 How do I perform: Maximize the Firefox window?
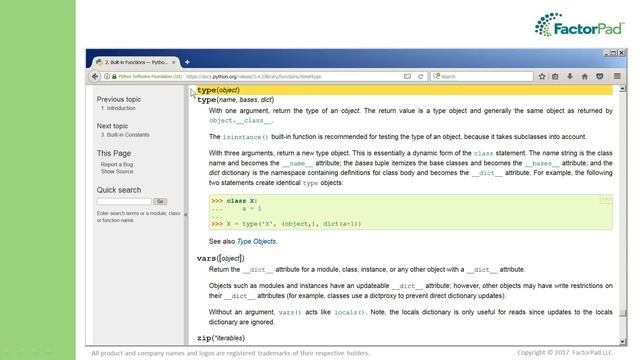pos(613,53)
